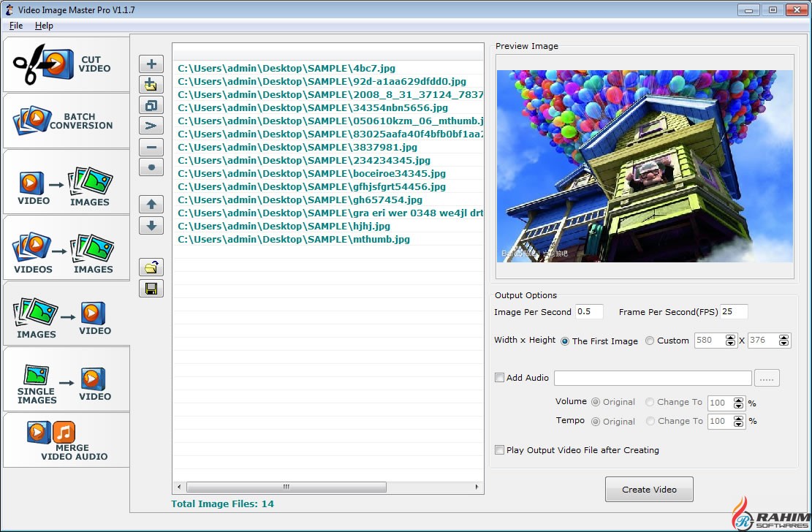Click the file list scroll left arrow
The height and width of the screenshot is (532, 812).
point(179,487)
